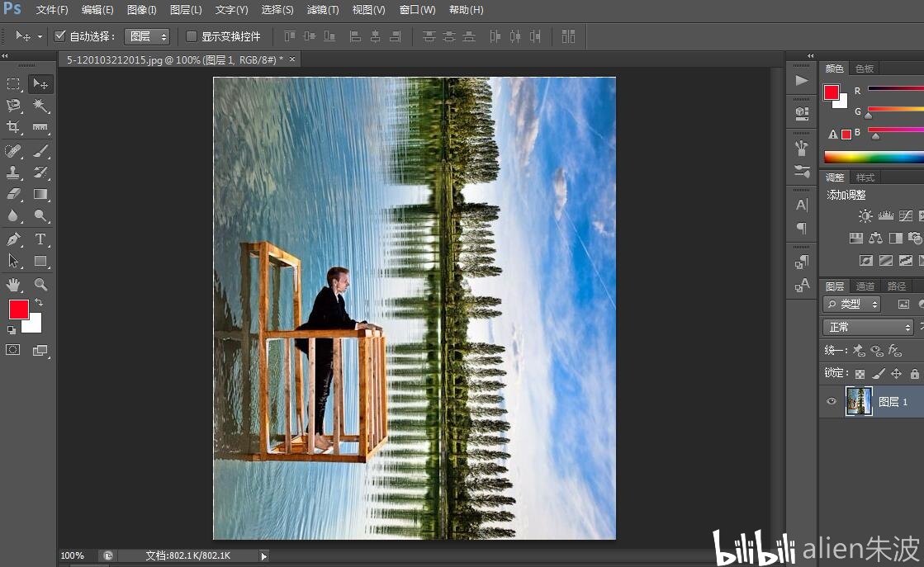Open the 文件(F) menu
The width and height of the screenshot is (924, 567).
click(x=52, y=10)
